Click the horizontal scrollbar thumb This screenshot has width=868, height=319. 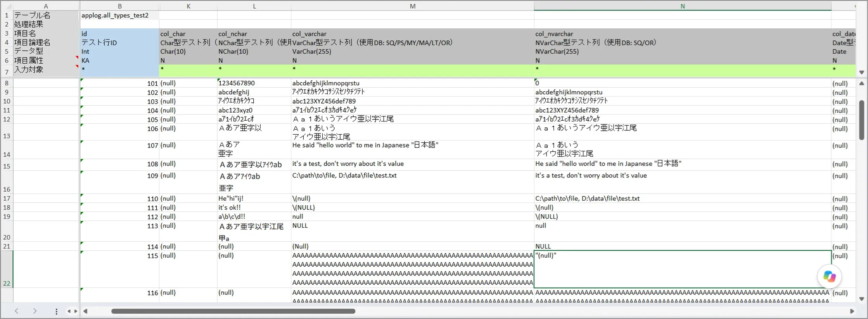click(x=233, y=311)
